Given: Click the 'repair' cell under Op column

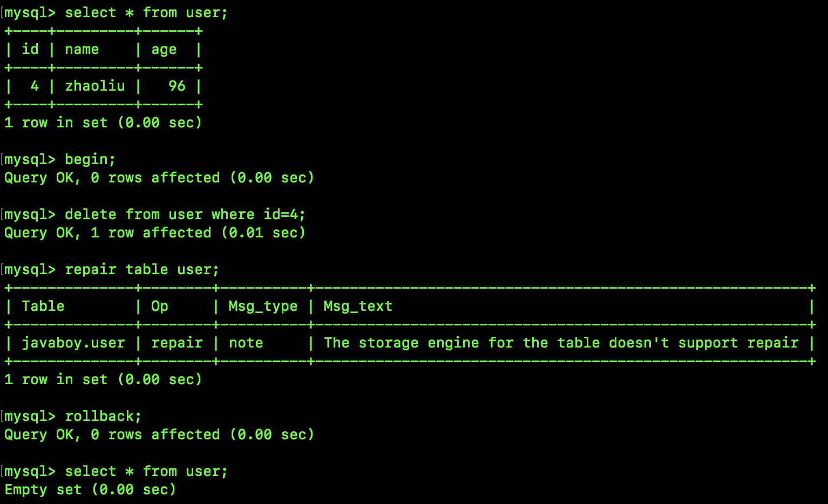Looking at the screenshot, I should pyautogui.click(x=177, y=343).
